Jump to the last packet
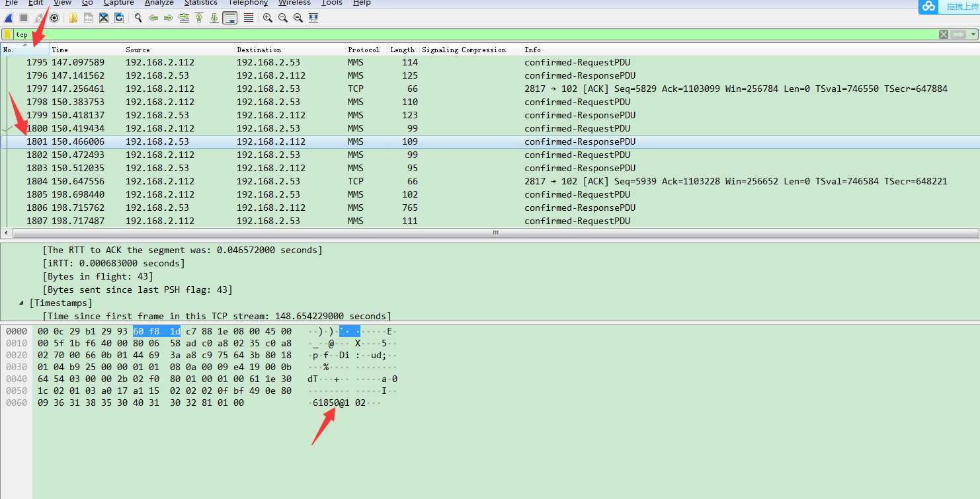Viewport: 980px width, 499px height. (214, 18)
